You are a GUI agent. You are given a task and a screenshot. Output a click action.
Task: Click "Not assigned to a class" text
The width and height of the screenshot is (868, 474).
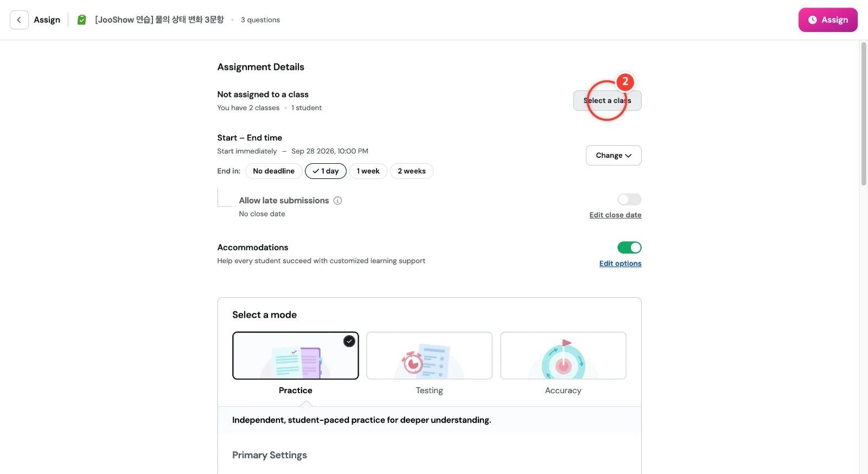coord(263,94)
